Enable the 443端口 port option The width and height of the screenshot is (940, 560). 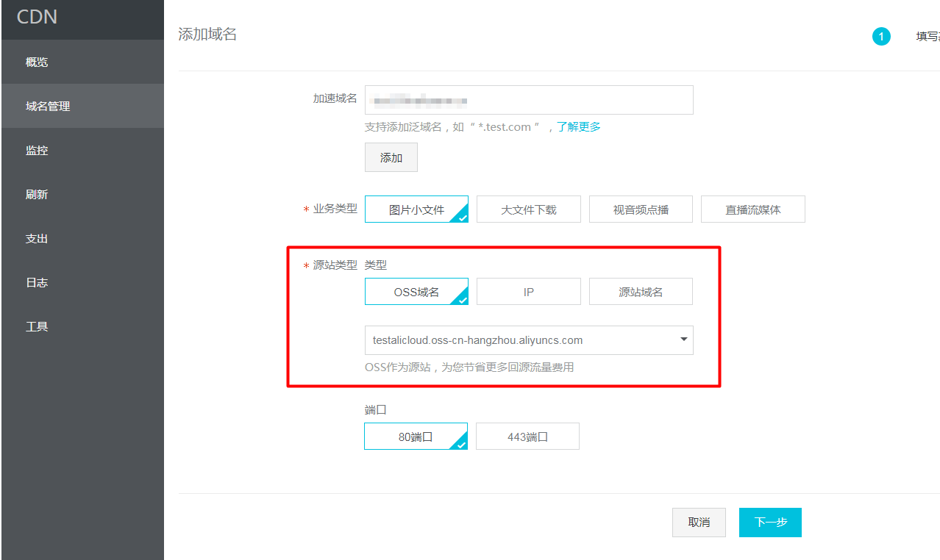tap(527, 436)
